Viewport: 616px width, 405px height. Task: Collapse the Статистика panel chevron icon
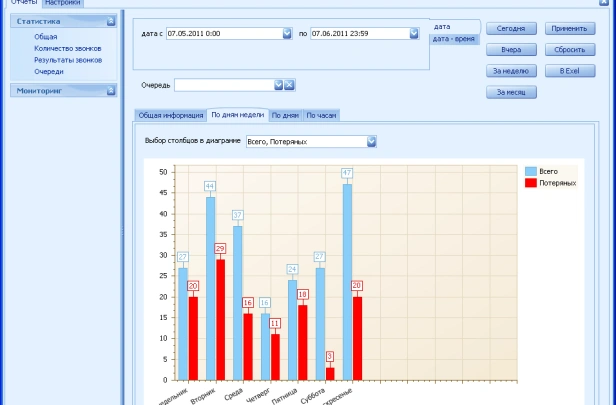coord(109,21)
